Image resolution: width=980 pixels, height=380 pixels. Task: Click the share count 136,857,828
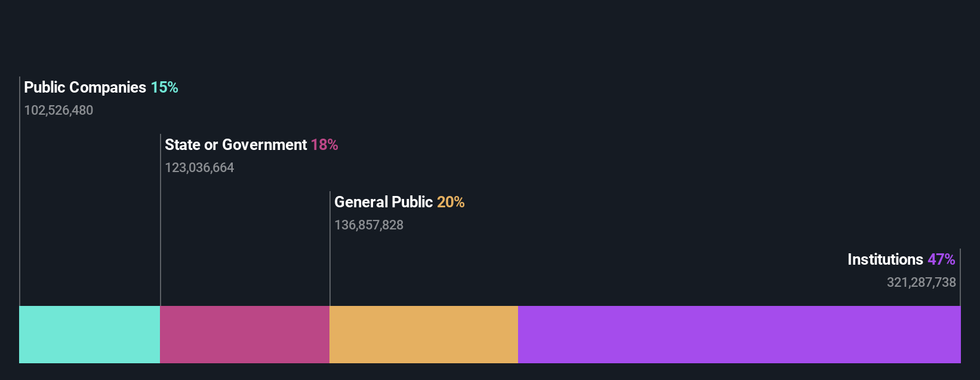pyautogui.click(x=369, y=225)
